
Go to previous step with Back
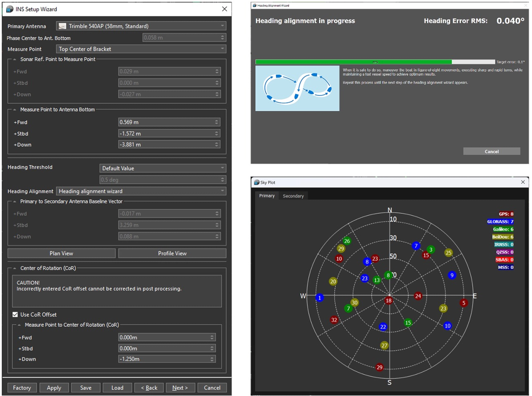pyautogui.click(x=149, y=388)
